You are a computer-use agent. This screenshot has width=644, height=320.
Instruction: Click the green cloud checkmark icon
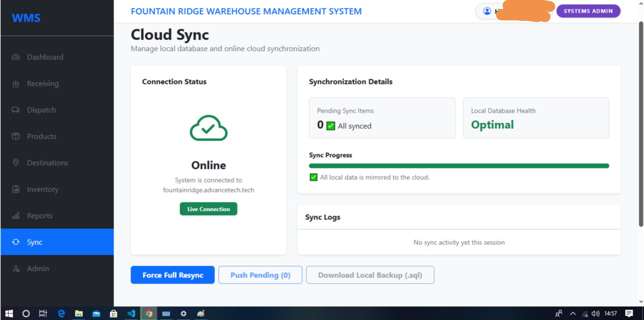(208, 128)
